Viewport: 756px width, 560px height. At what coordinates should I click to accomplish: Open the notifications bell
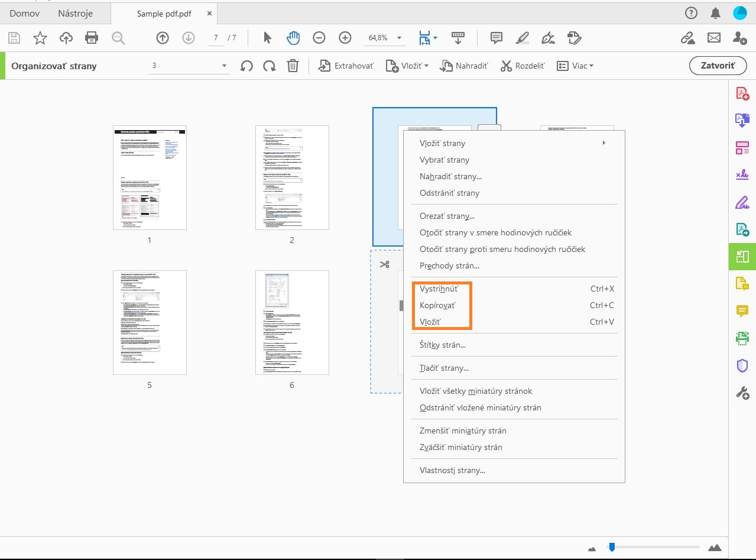[x=715, y=13]
